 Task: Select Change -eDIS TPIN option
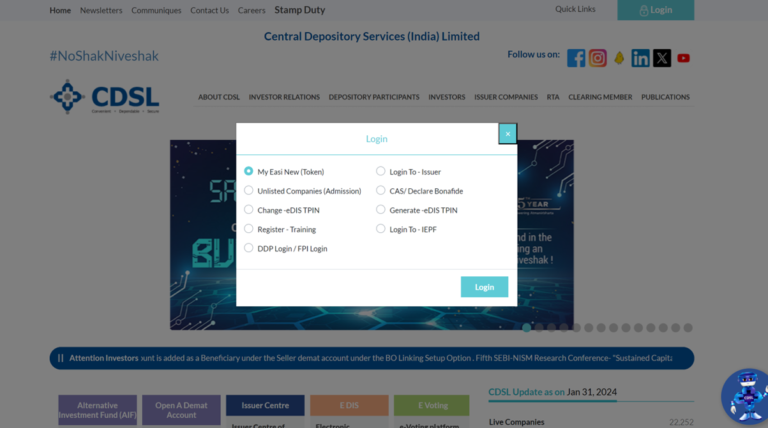pos(248,210)
